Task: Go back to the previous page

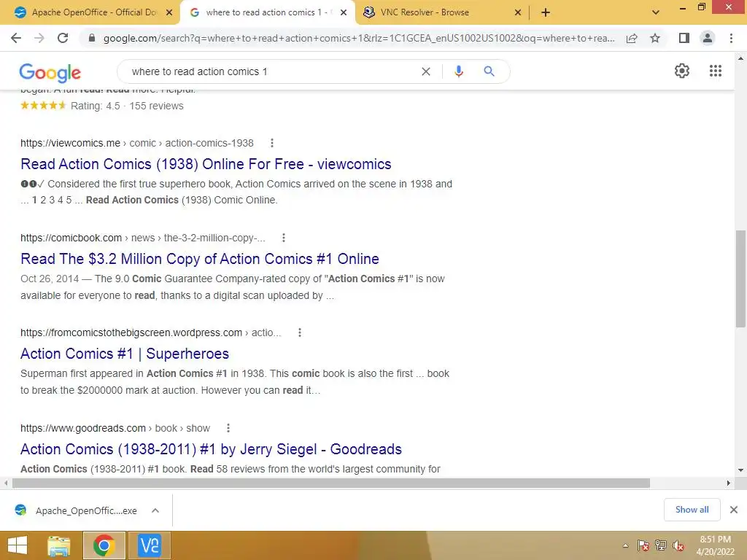Action: (x=16, y=38)
